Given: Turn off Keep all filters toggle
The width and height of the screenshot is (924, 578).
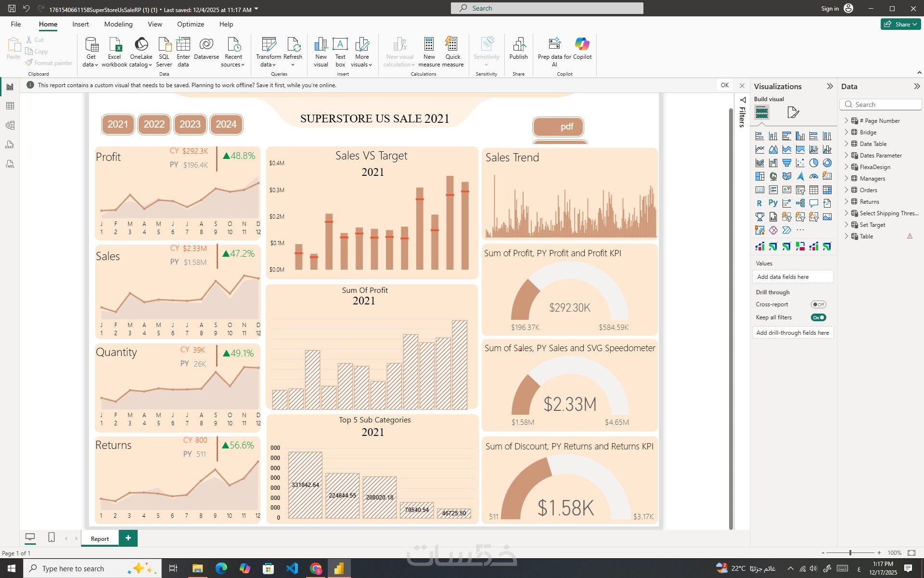Looking at the screenshot, I should [818, 317].
